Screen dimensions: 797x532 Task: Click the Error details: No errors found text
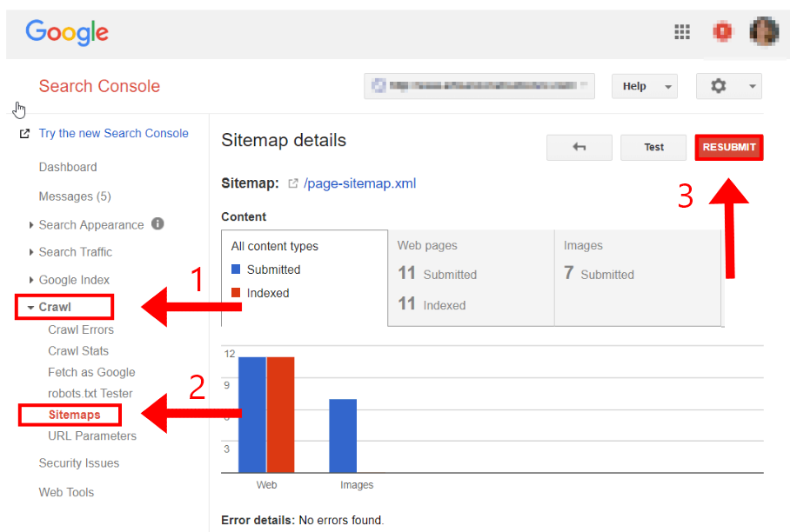tap(303, 521)
